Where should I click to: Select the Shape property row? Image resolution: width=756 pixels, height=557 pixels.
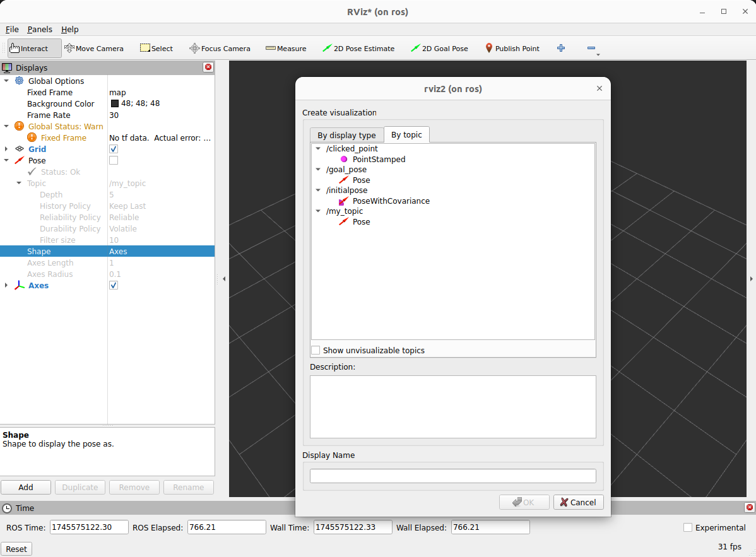tap(107, 251)
